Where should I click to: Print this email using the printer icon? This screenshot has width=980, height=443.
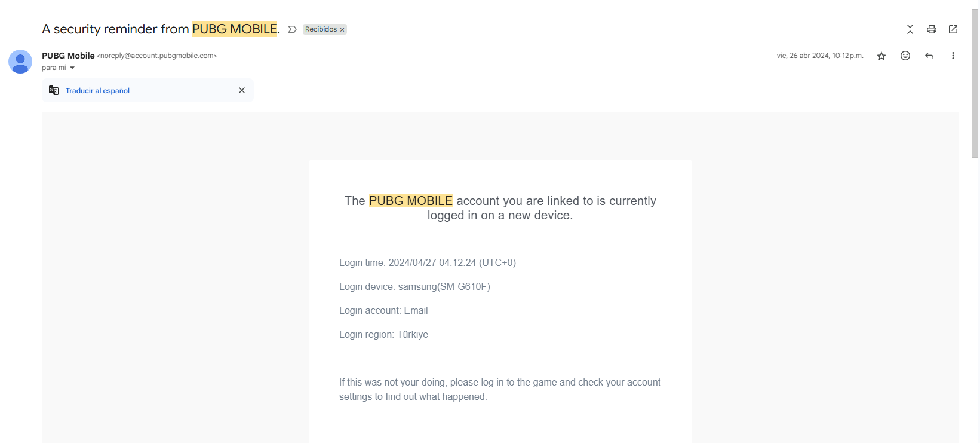pyautogui.click(x=931, y=29)
